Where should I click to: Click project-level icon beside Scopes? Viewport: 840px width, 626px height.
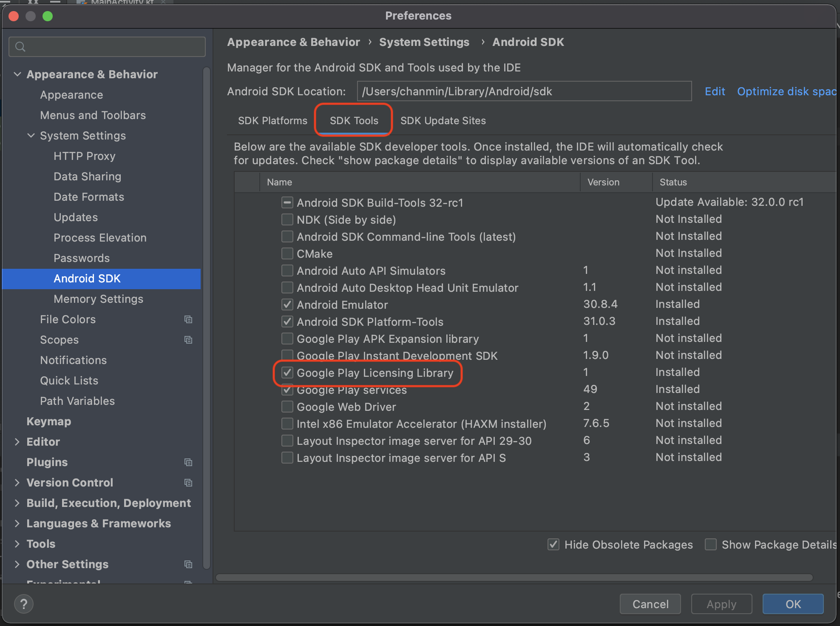click(x=188, y=340)
